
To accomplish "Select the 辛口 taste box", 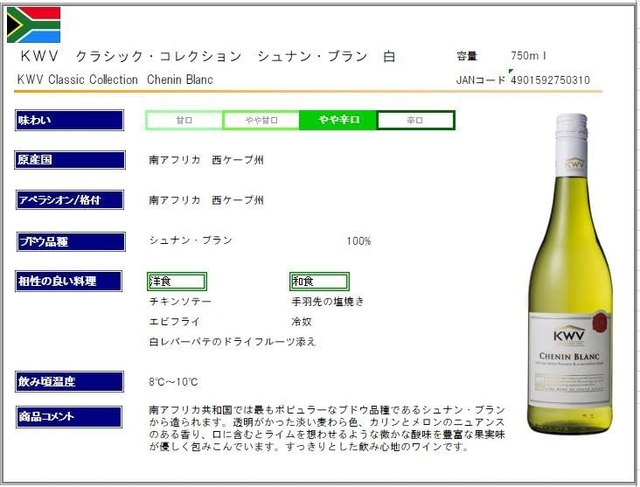I will tap(416, 120).
